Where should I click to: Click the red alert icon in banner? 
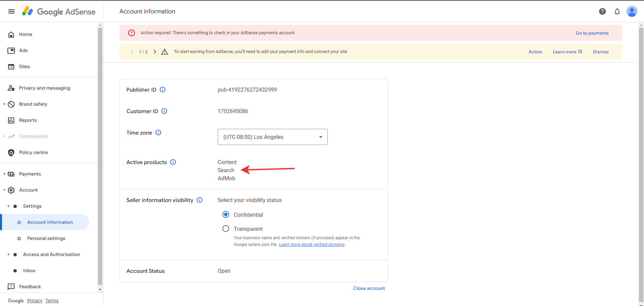131,33
